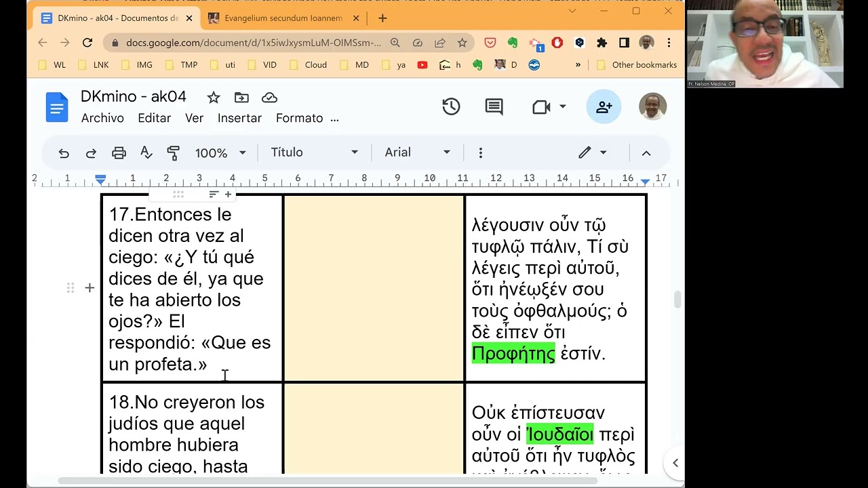Open the Formato menu

(x=299, y=118)
